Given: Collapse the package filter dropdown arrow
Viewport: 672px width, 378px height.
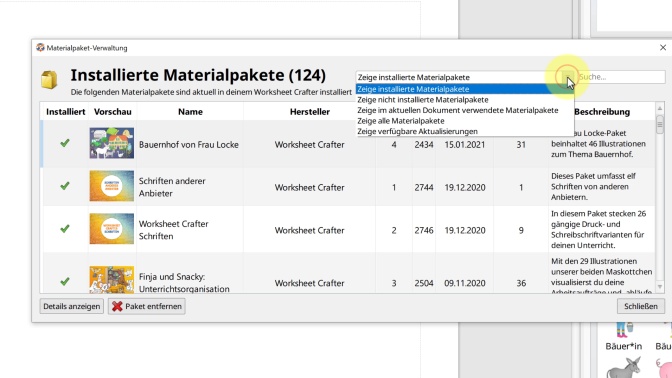Looking at the screenshot, I should pyautogui.click(x=568, y=77).
